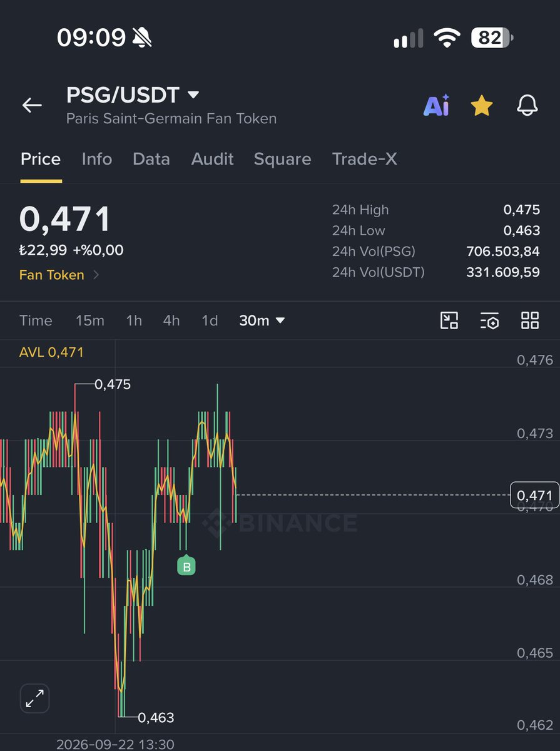Tap the 24h High value 0,475
Viewport: 560px width, 751px height.
pos(522,210)
